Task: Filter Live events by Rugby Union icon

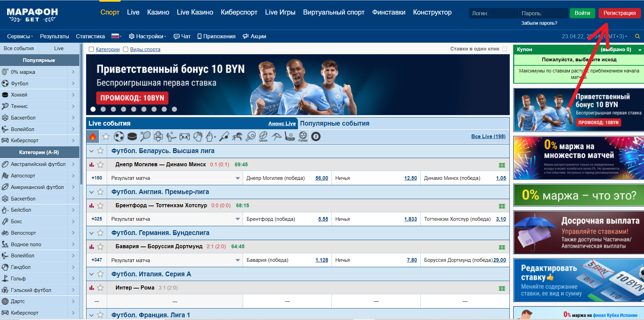Action: coord(263,136)
